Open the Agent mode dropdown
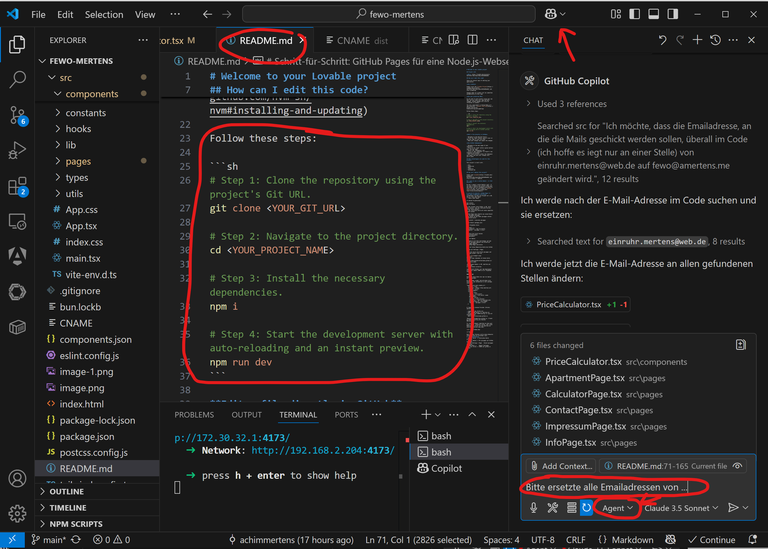The image size is (768, 549). [x=618, y=508]
